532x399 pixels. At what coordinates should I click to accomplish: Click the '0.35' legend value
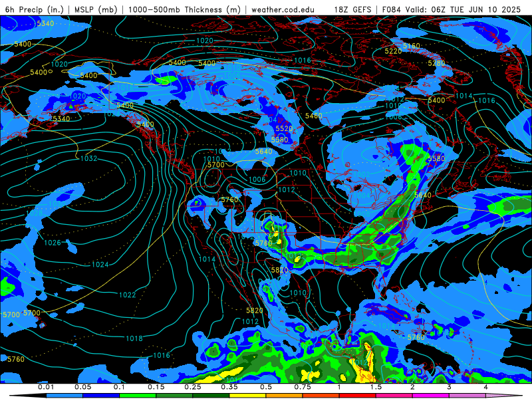[x=229, y=387]
